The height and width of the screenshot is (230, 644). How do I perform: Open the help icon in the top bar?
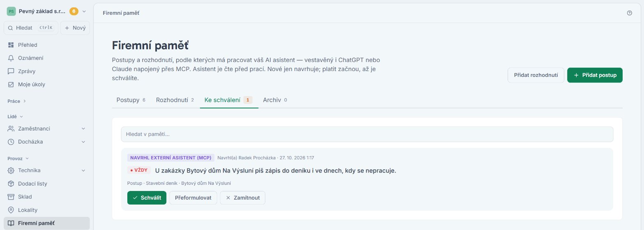[630, 13]
